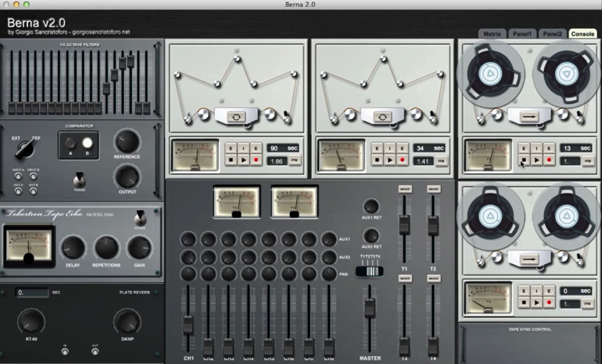Click the FFW button on first tape deck
The width and height of the screenshot is (602, 364).
[294, 161]
